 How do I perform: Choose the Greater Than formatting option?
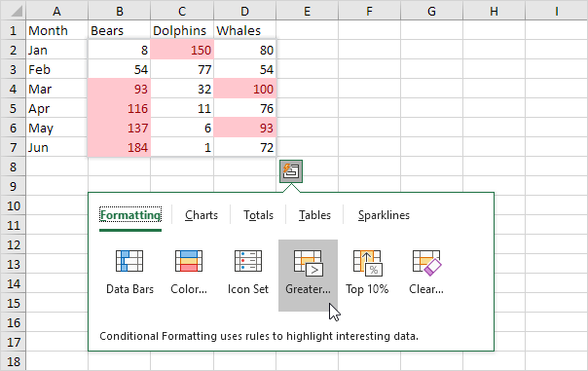point(308,276)
